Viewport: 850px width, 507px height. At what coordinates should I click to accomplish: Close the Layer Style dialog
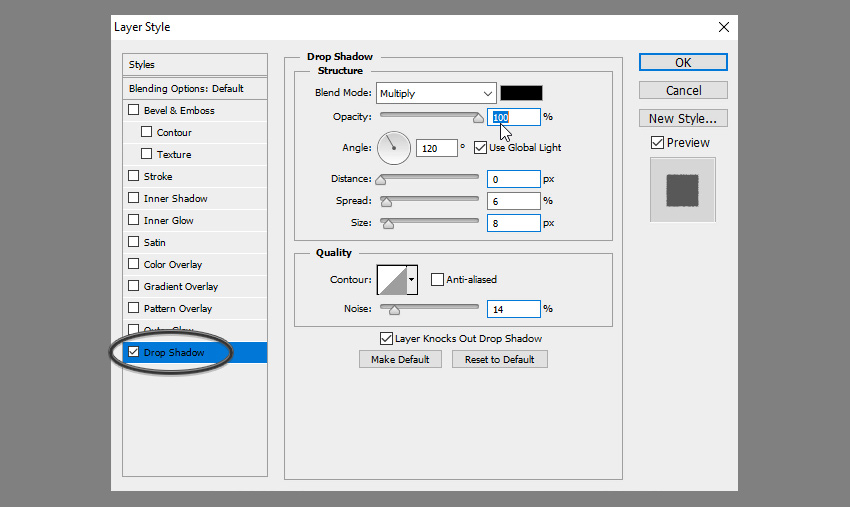[x=724, y=27]
